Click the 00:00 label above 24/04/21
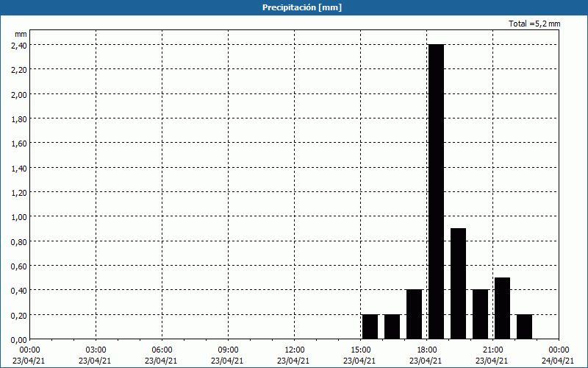Screen dimensions: 588x368 coord(559,350)
